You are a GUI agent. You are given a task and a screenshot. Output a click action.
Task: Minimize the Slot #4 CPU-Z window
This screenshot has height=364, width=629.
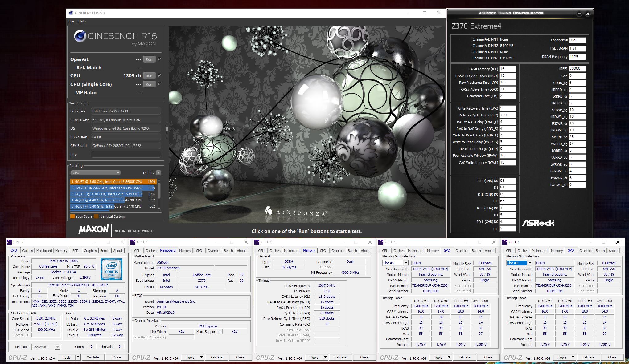pyautogui.click(x=590, y=242)
